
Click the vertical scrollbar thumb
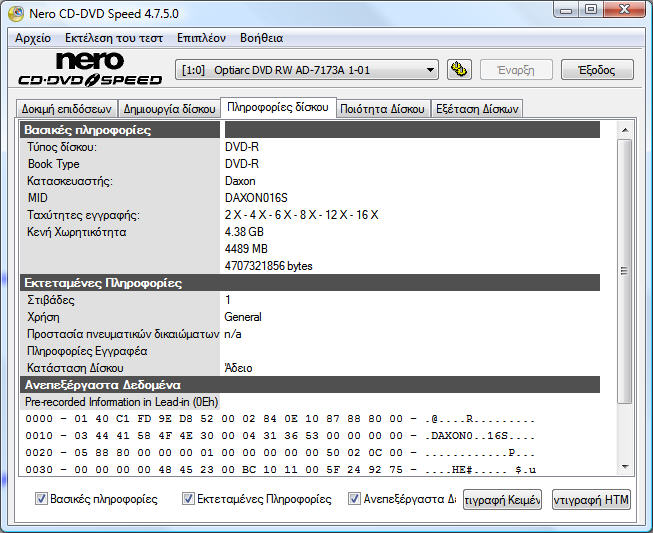[625, 271]
